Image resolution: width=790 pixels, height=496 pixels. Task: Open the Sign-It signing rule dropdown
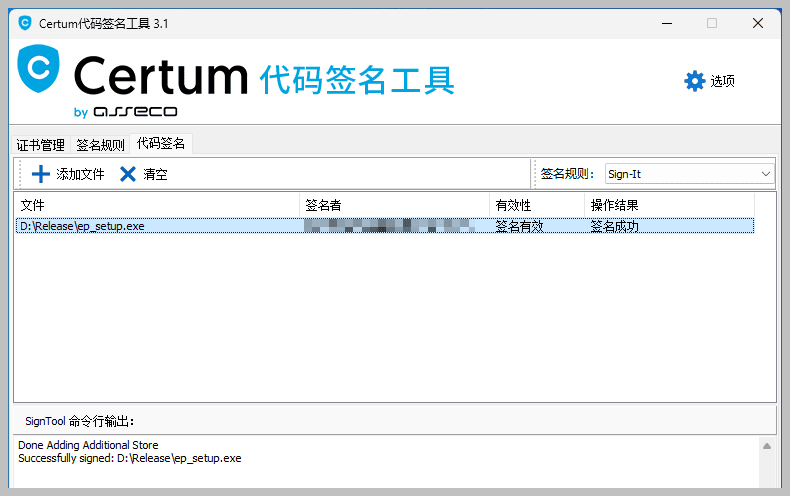point(689,174)
